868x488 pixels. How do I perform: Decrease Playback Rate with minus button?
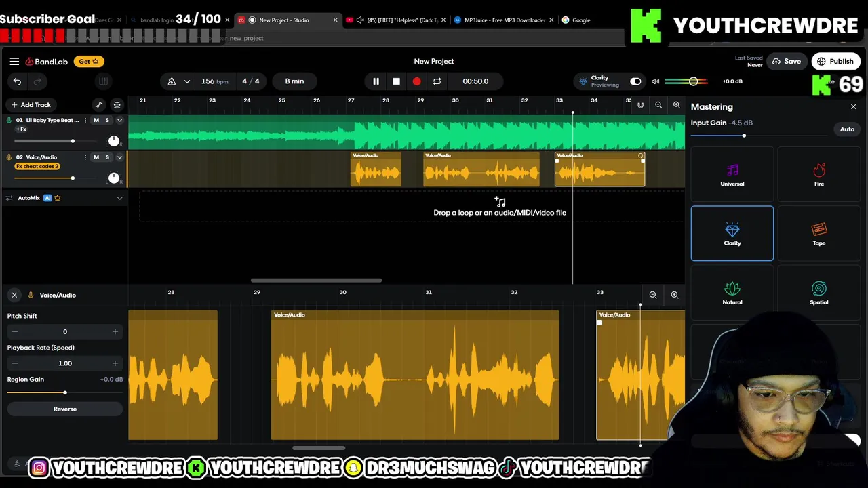coord(15,363)
